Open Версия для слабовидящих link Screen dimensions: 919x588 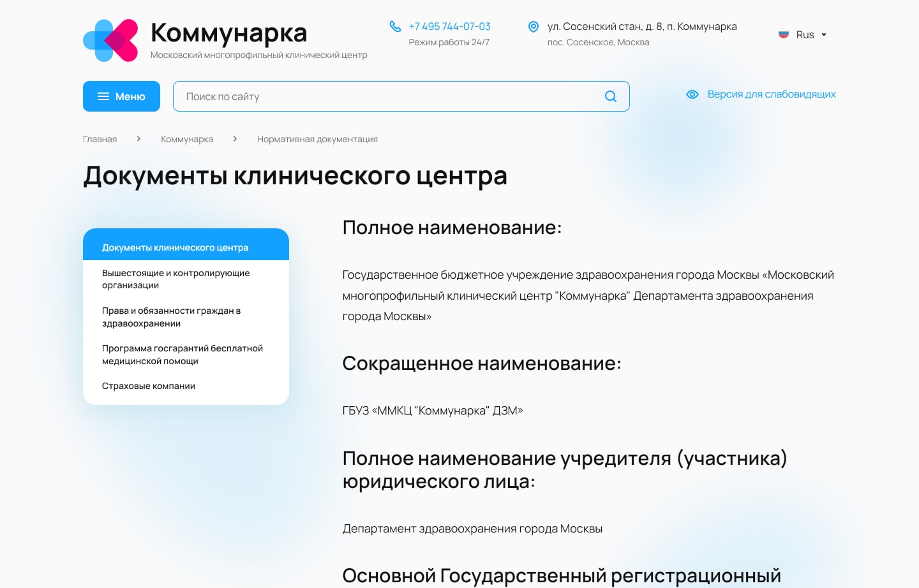pyautogui.click(x=772, y=94)
